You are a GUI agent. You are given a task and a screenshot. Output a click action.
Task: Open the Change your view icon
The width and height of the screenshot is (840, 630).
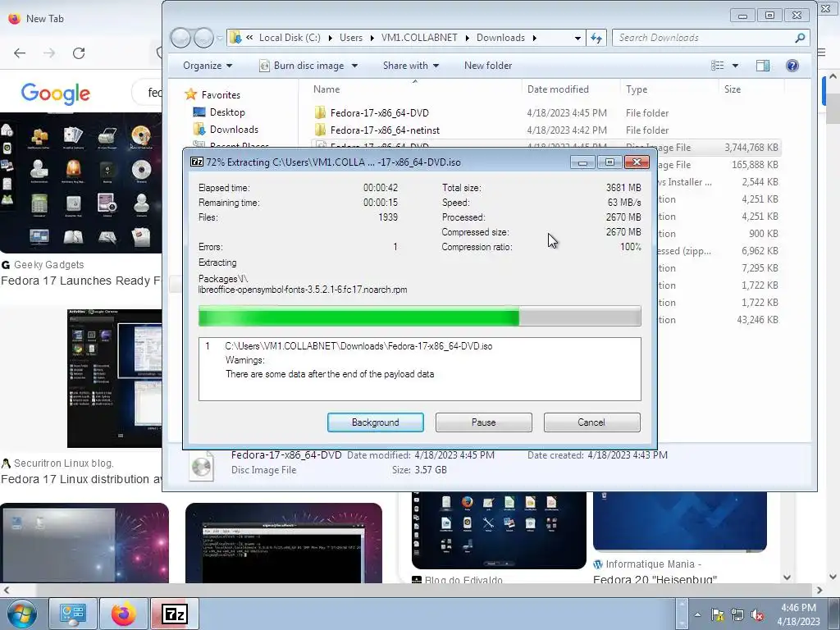pyautogui.click(x=717, y=66)
